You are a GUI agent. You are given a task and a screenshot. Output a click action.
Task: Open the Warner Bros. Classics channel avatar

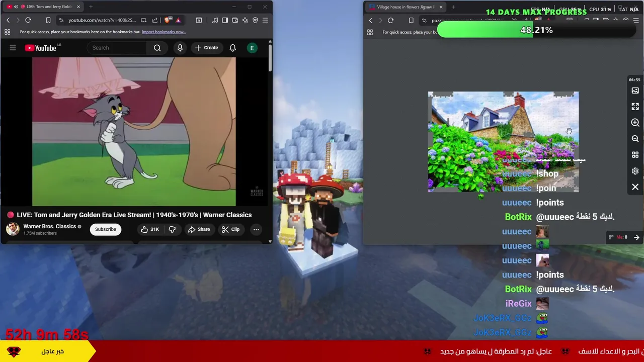13,229
